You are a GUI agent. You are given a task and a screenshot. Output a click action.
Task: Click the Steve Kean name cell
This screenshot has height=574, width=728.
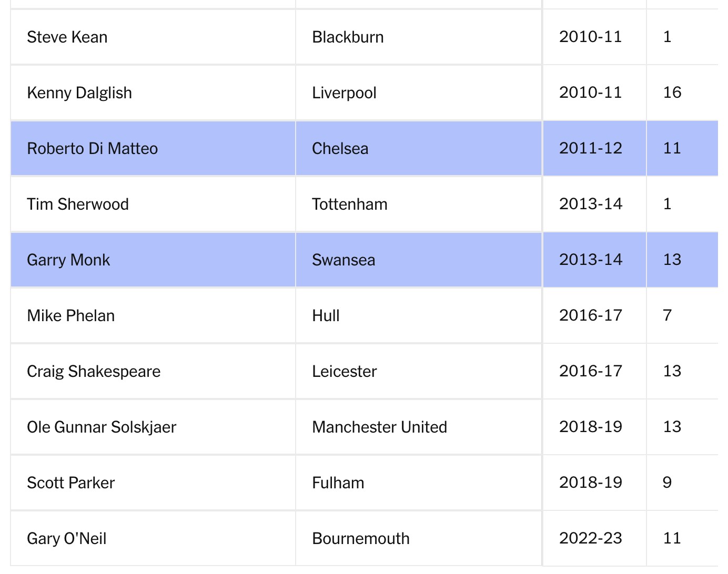[x=67, y=37]
